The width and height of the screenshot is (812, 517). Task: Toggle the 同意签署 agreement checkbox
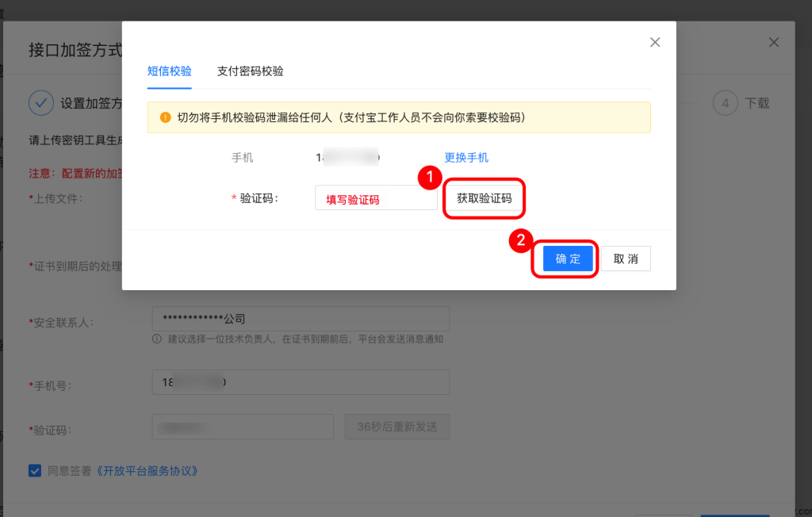point(35,470)
